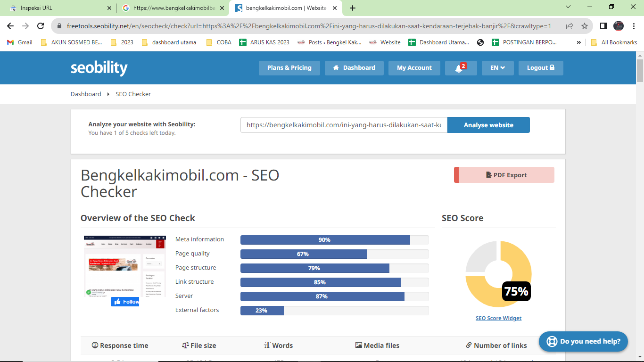Click the seobility logo
Screen dimensions: 644x362
[x=99, y=68]
